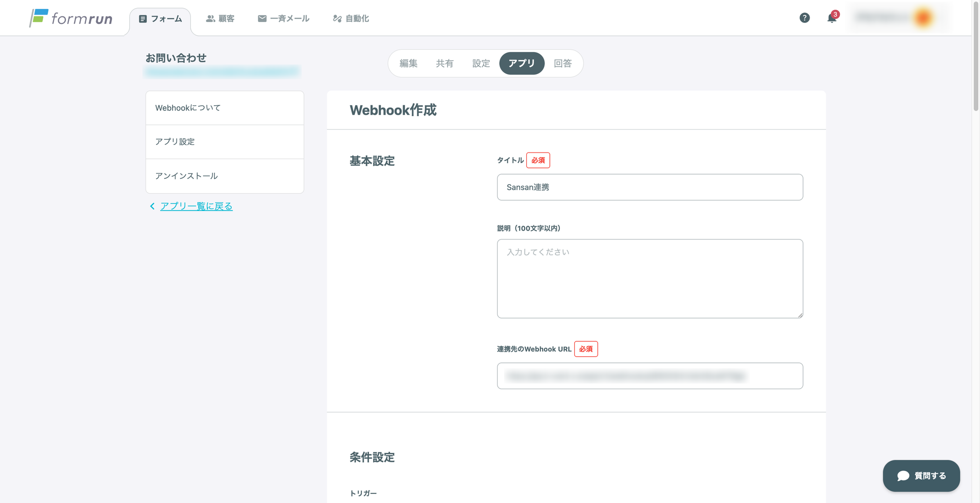This screenshot has width=980, height=503.
Task: Switch to the 回答 tab
Action: tap(563, 63)
